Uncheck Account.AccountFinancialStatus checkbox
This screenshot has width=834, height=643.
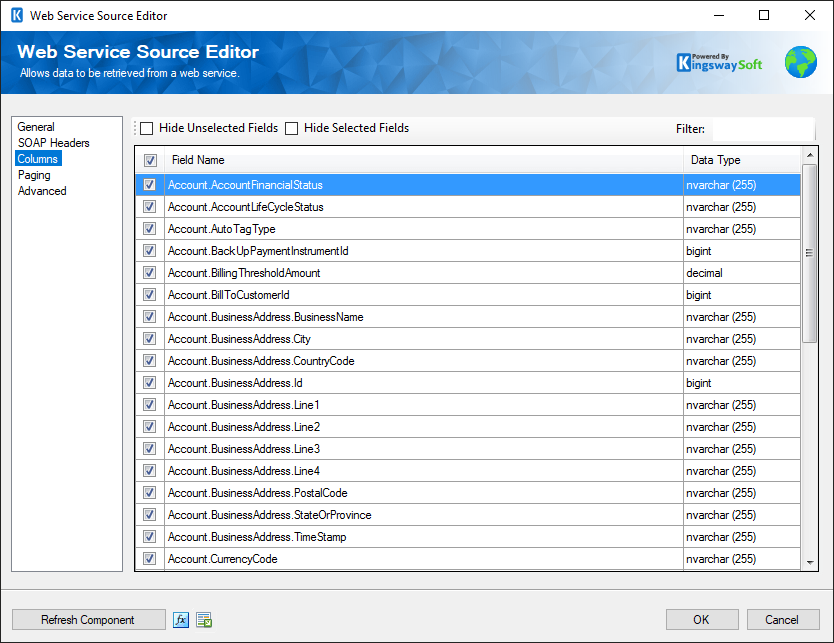tap(149, 185)
